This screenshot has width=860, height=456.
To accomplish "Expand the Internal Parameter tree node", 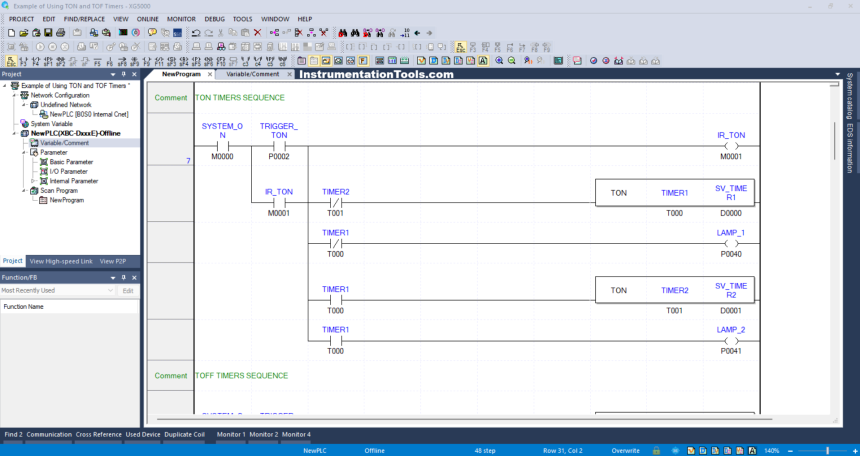I will pyautogui.click(x=33, y=181).
